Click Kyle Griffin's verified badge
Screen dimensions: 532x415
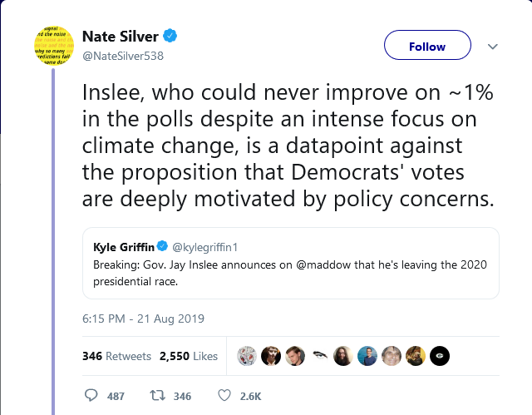[x=163, y=246]
